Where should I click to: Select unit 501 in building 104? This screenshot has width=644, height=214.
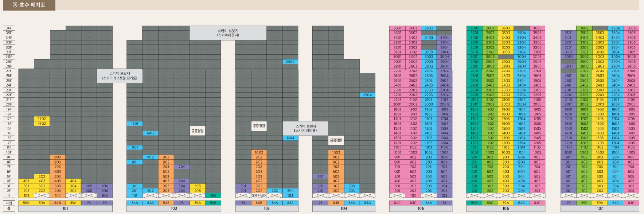point(320,176)
